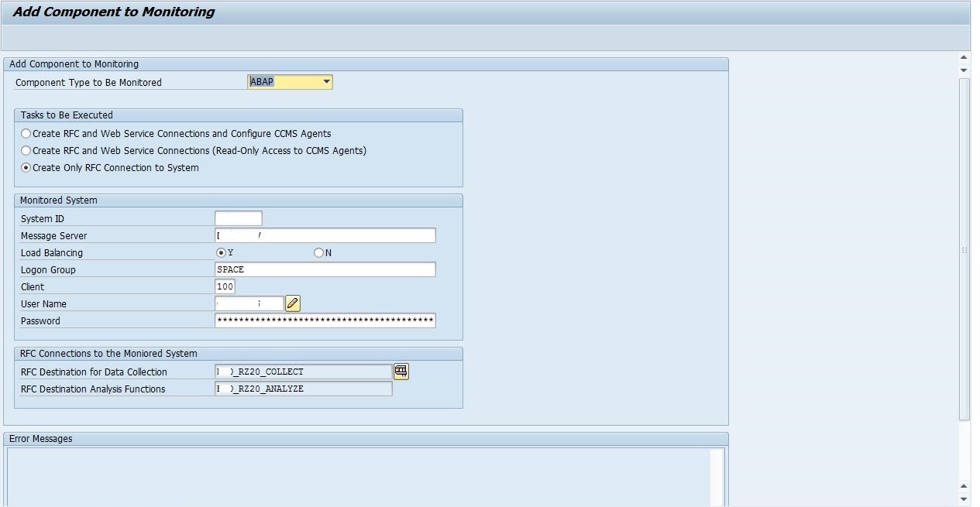
Task: Click the Client field containing 100
Action: pos(225,286)
